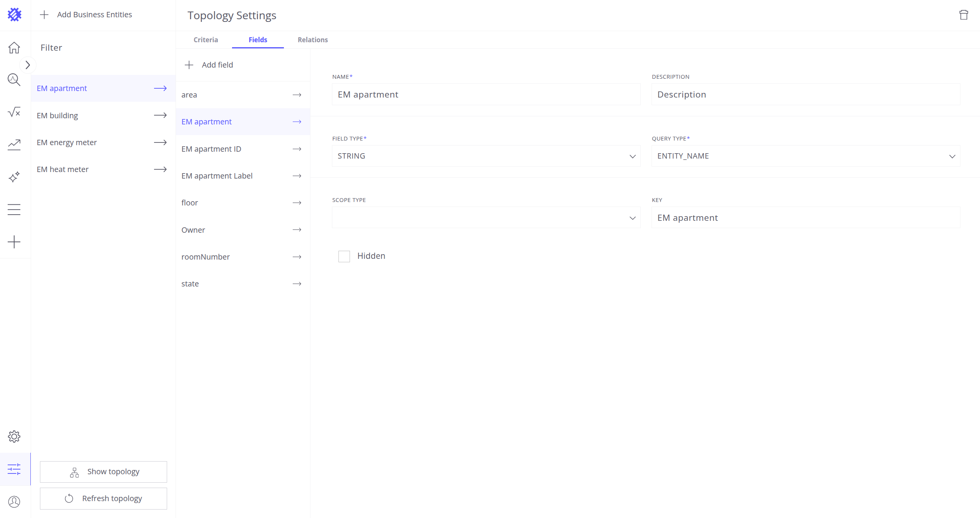
Task: Click the trash delete icon top right
Action: [963, 15]
